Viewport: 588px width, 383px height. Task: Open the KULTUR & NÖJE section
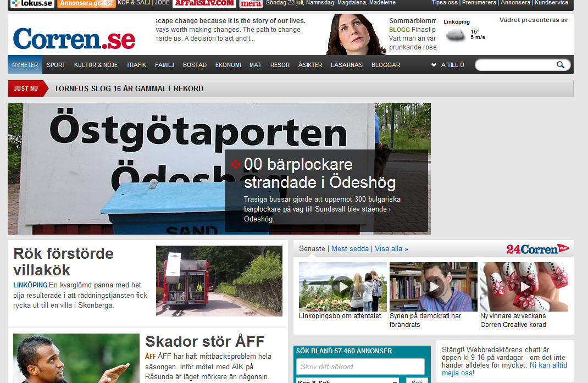[x=96, y=65]
